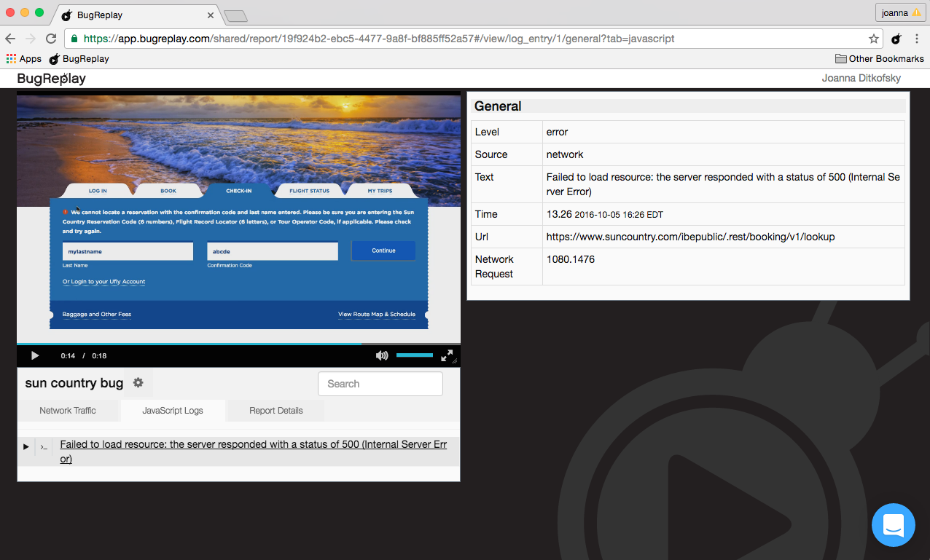Screen dimensions: 930x560
Task: Open a new browser tab
Action: pyautogui.click(x=235, y=15)
